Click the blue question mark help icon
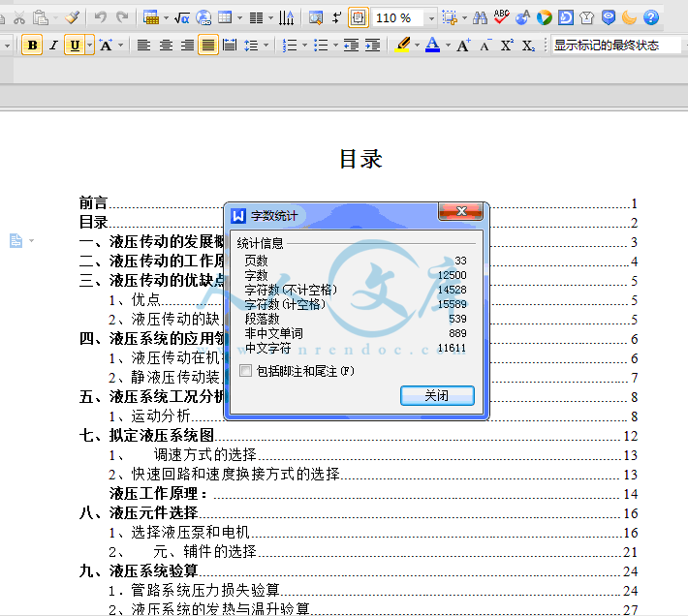The height and width of the screenshot is (616, 688). point(651,18)
